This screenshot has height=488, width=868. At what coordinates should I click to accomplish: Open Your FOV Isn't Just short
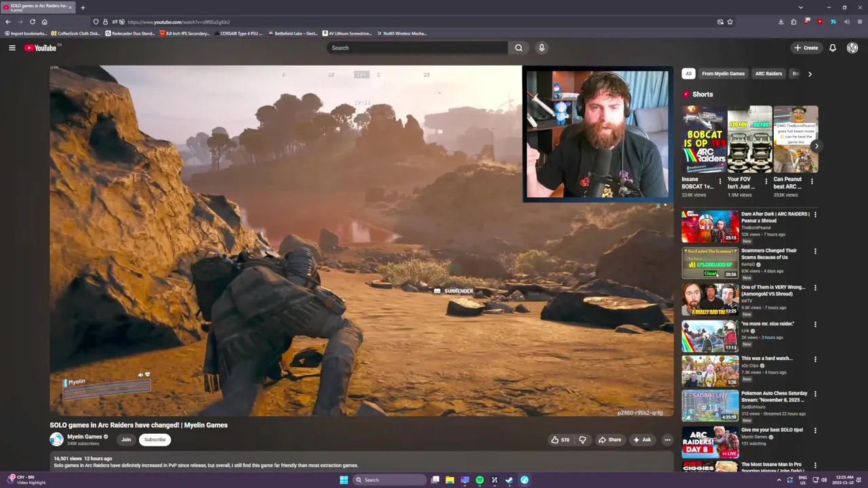tap(749, 140)
